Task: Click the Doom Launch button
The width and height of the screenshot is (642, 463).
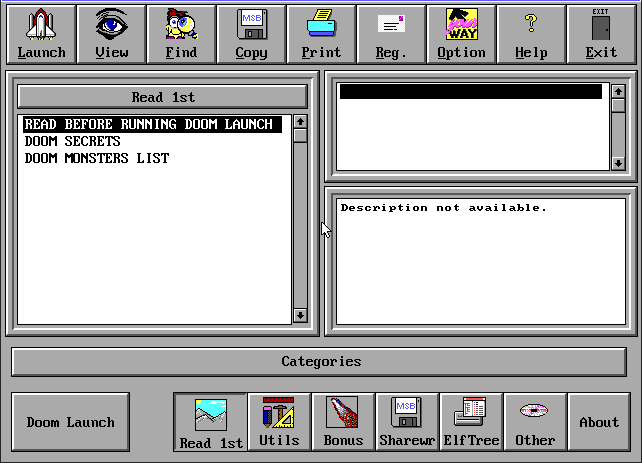Action: point(70,422)
